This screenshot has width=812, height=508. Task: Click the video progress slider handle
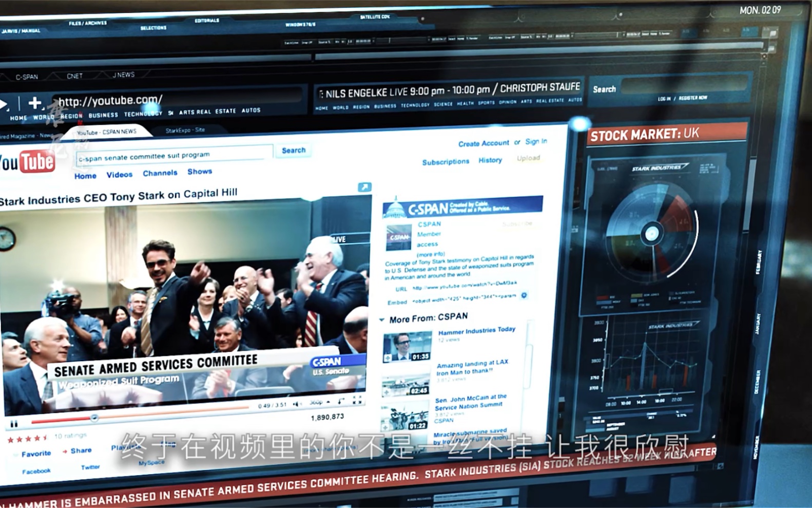94,418
